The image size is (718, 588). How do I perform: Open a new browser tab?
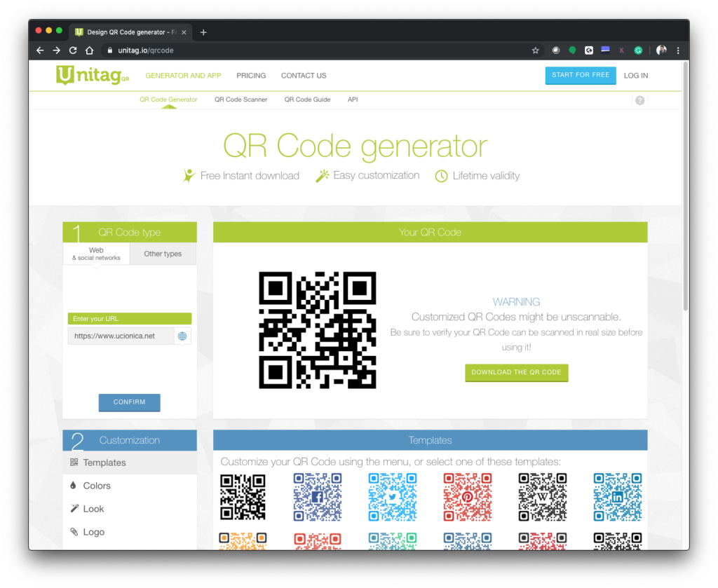pos(203,32)
